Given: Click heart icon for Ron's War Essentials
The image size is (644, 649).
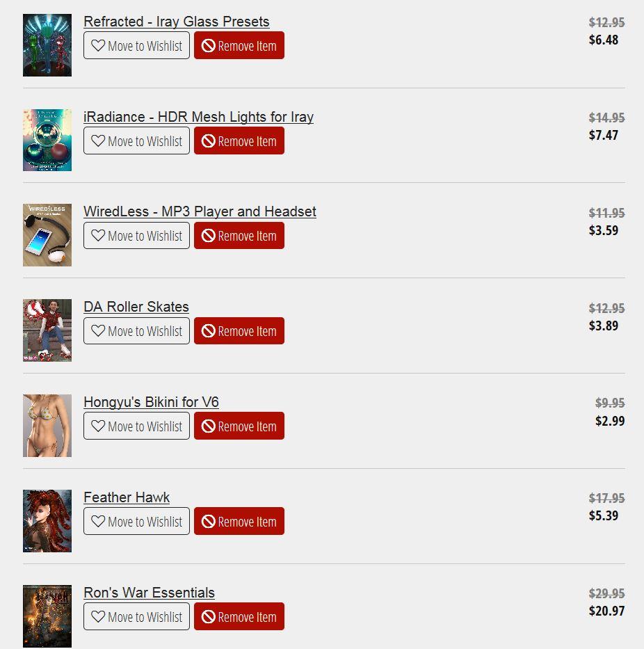Looking at the screenshot, I should pos(98,616).
